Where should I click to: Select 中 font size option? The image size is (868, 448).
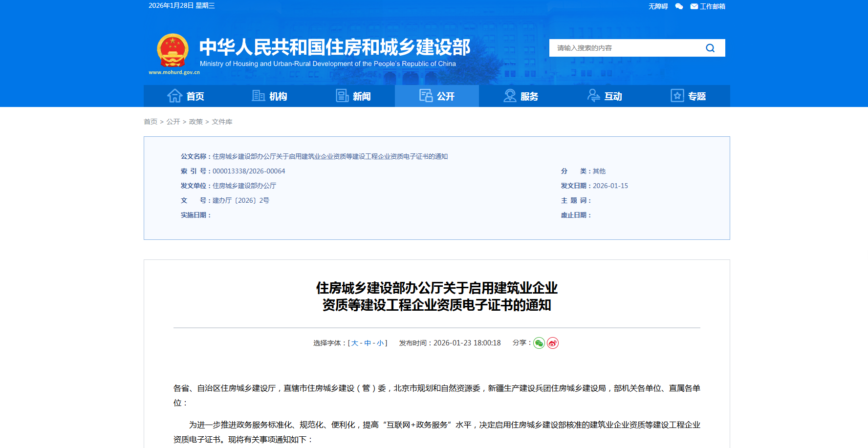(x=367, y=343)
